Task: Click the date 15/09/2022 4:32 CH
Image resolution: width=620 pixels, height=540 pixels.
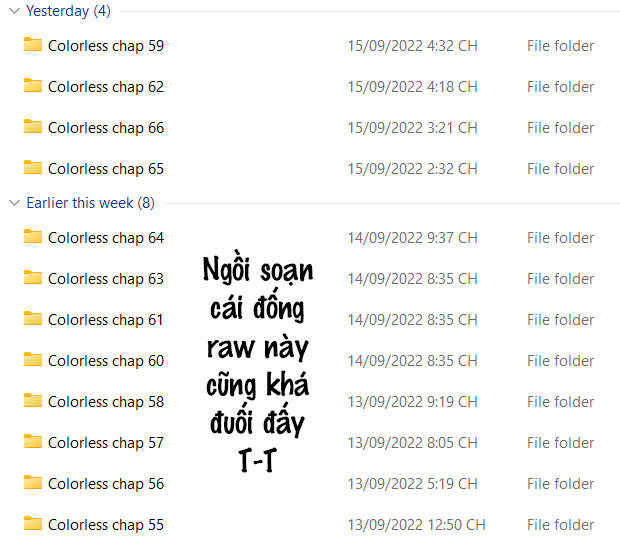Action: click(x=412, y=46)
